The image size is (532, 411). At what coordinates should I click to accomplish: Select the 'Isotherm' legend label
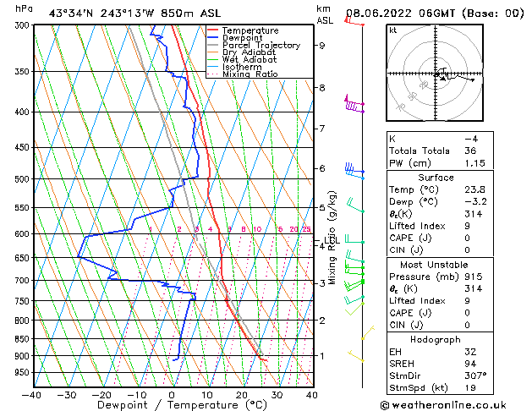click(242, 67)
